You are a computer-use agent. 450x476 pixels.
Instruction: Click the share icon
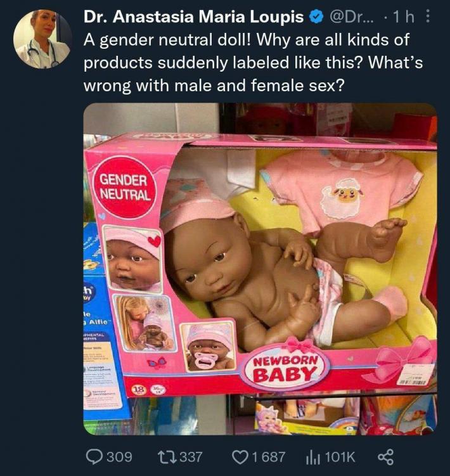click(x=384, y=456)
